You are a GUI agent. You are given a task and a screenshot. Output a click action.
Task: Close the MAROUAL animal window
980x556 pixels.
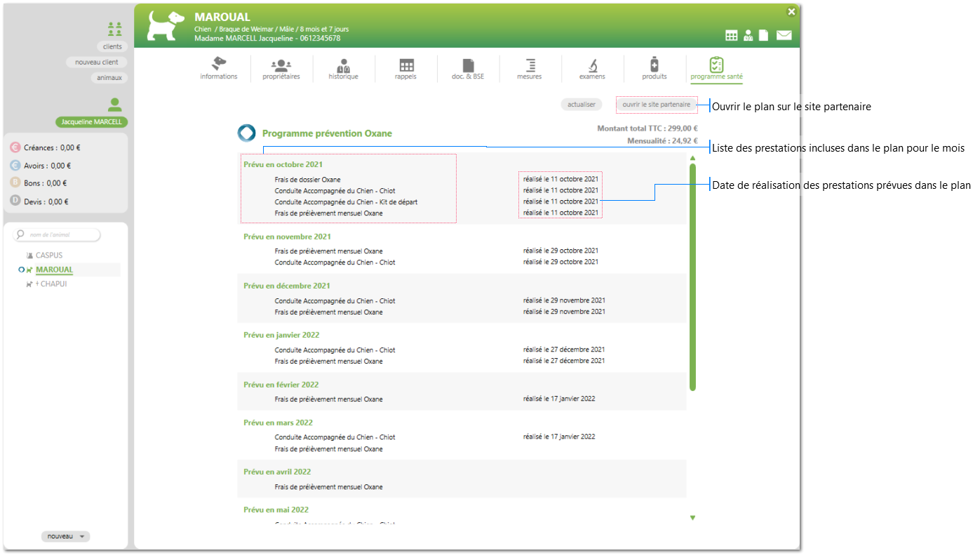pos(791,11)
